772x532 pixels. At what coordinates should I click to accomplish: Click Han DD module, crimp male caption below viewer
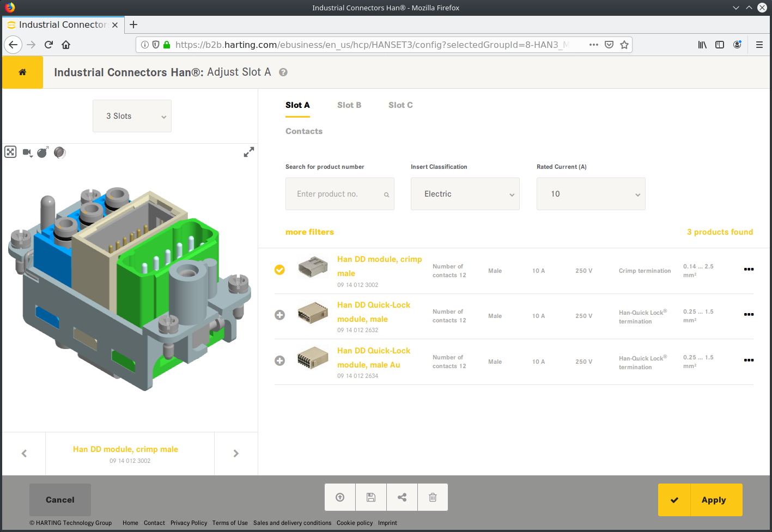point(125,449)
